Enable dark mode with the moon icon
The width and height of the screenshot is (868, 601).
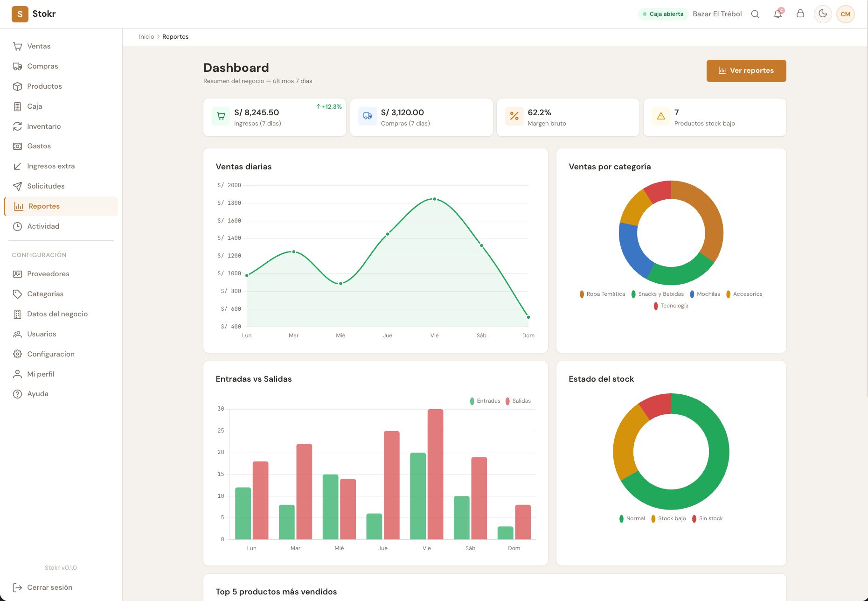click(x=822, y=14)
